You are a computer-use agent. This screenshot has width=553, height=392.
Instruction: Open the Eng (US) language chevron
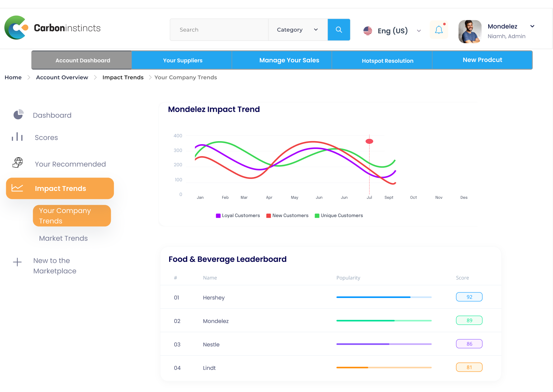(x=419, y=31)
